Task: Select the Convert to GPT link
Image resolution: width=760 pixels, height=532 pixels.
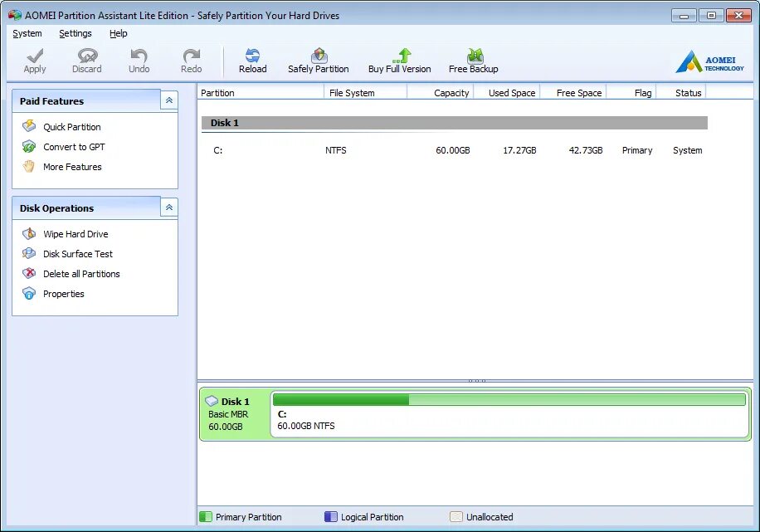Action: pos(74,147)
